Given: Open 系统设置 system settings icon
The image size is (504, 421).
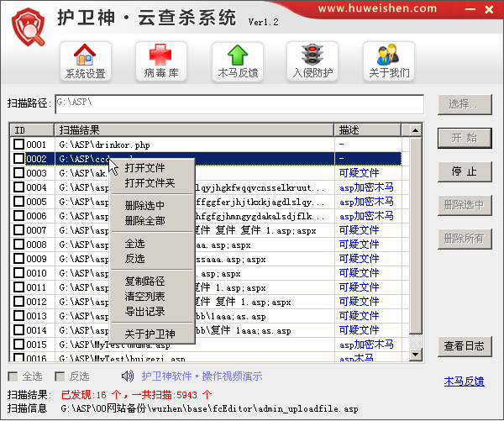Looking at the screenshot, I should tap(85, 61).
